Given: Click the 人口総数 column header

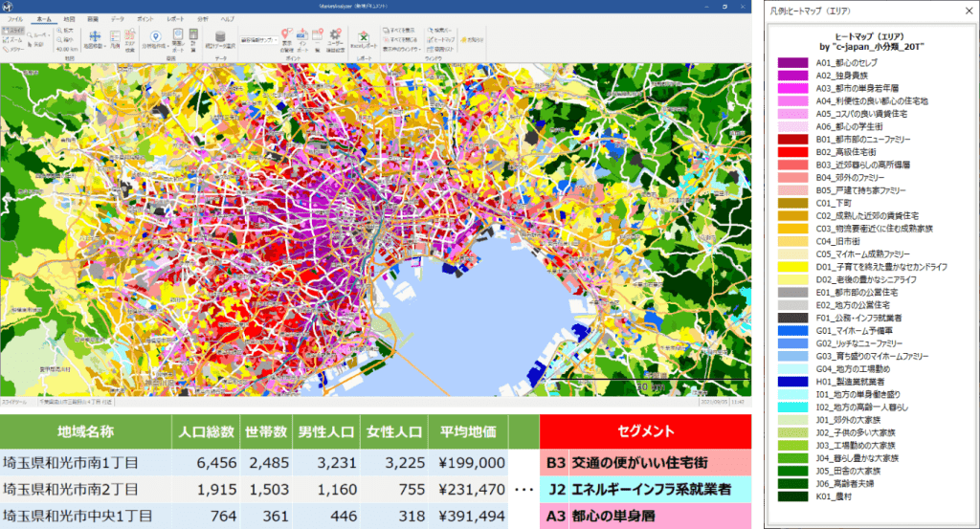Looking at the screenshot, I should click(206, 431).
